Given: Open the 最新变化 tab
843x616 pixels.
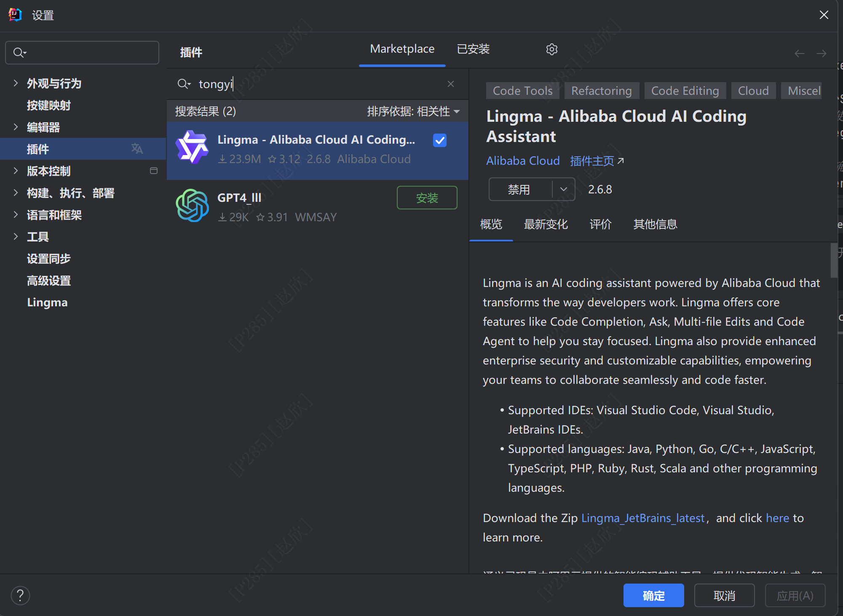Looking at the screenshot, I should (x=546, y=224).
